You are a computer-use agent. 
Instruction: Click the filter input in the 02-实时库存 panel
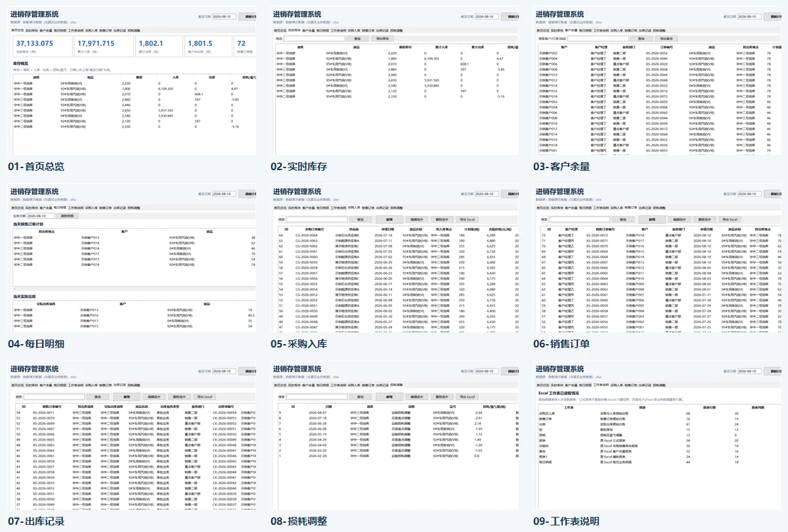pyautogui.click(x=316, y=39)
